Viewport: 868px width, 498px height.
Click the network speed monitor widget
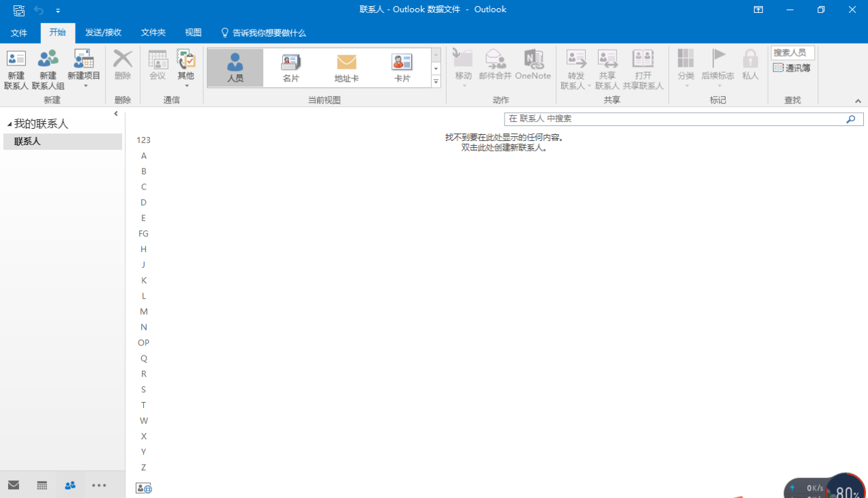tap(825, 486)
